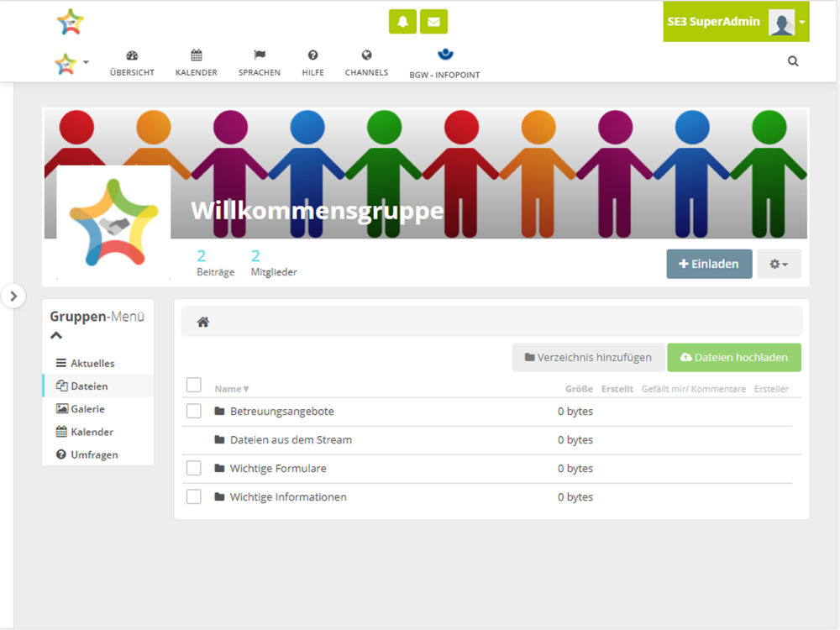Image resolution: width=840 pixels, height=630 pixels.
Task: Open notifications bell icon
Action: point(402,22)
